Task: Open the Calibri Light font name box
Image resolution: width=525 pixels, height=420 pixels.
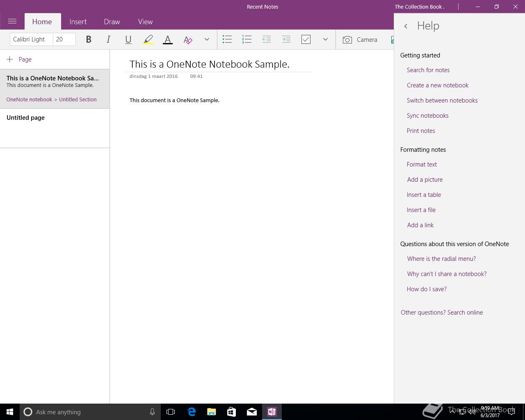Action: click(x=32, y=39)
